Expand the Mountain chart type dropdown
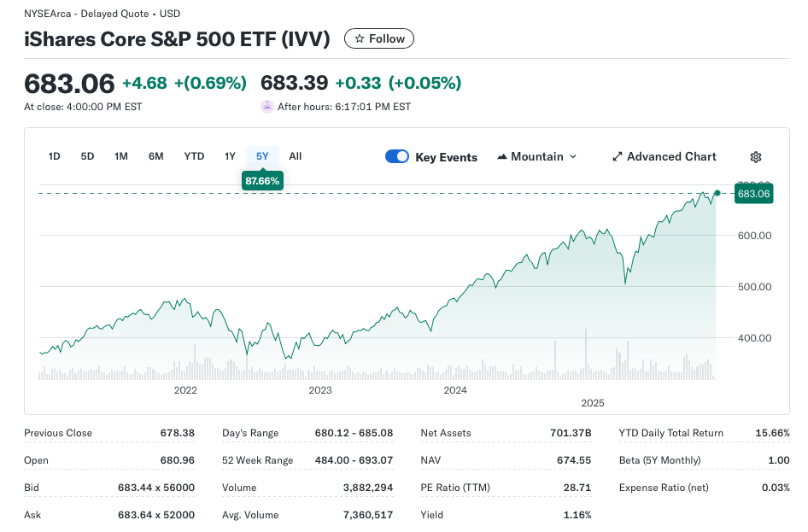 (x=572, y=157)
